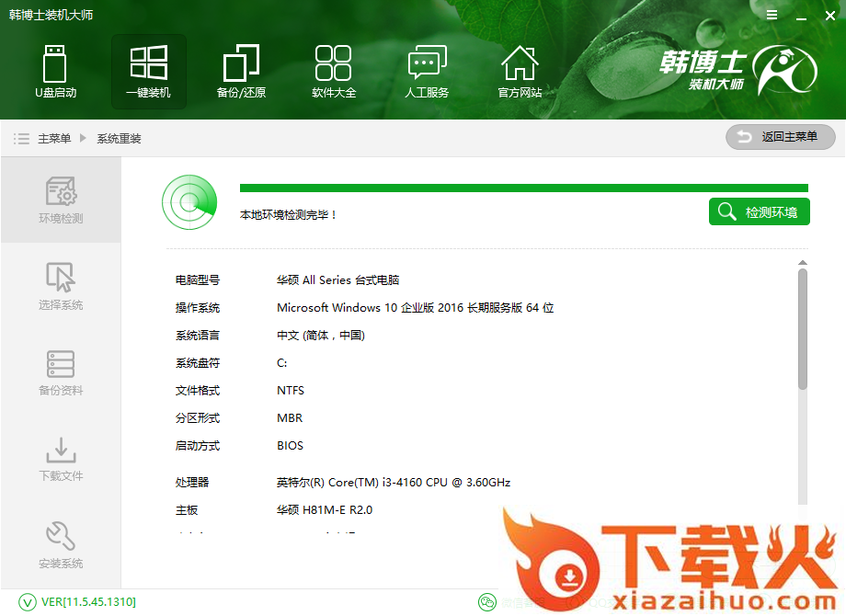Click the 韩博士 logo
Image resolution: width=846 pixels, height=616 pixels.
click(x=738, y=71)
